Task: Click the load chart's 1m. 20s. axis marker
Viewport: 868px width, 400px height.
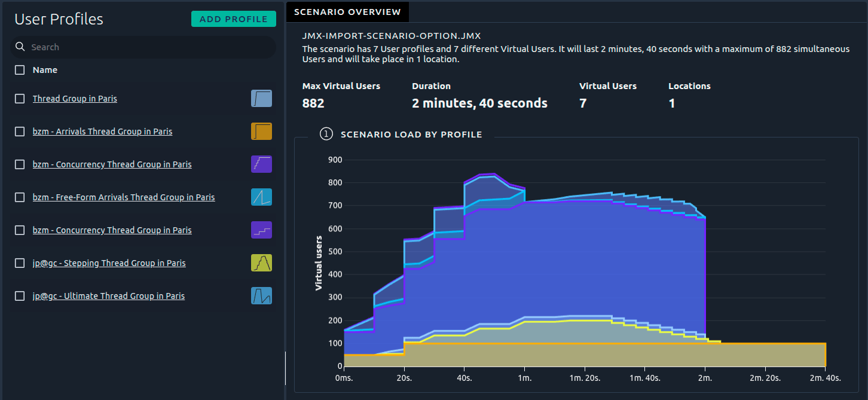Action: point(584,378)
